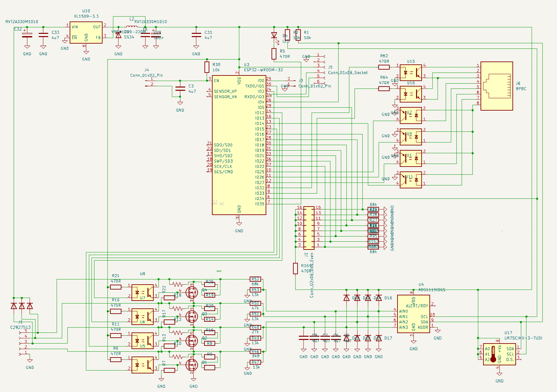Click resistor R48 symbol
The width and height of the screenshot is (557, 392).
click(255, 327)
